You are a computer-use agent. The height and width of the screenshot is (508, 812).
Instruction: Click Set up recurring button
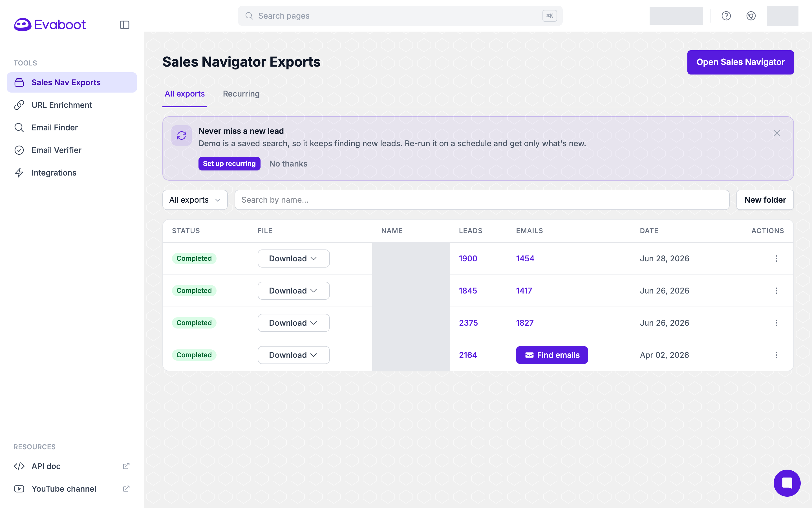pos(229,164)
